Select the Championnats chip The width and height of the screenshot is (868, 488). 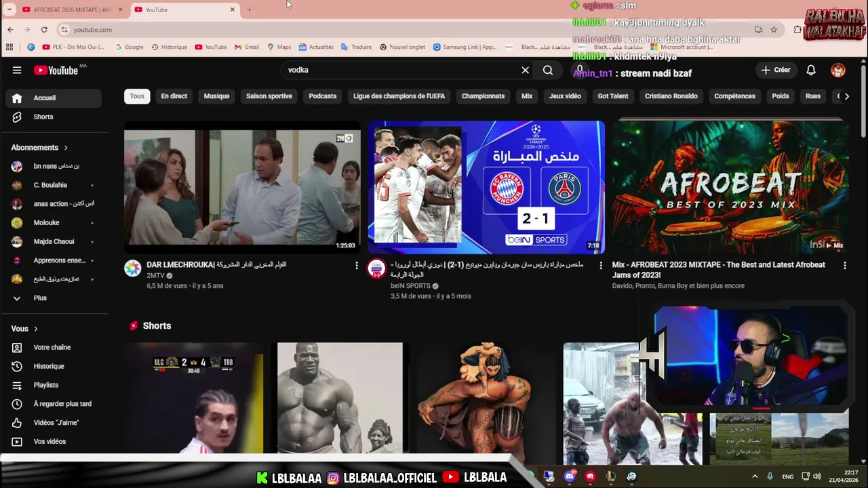coord(483,96)
